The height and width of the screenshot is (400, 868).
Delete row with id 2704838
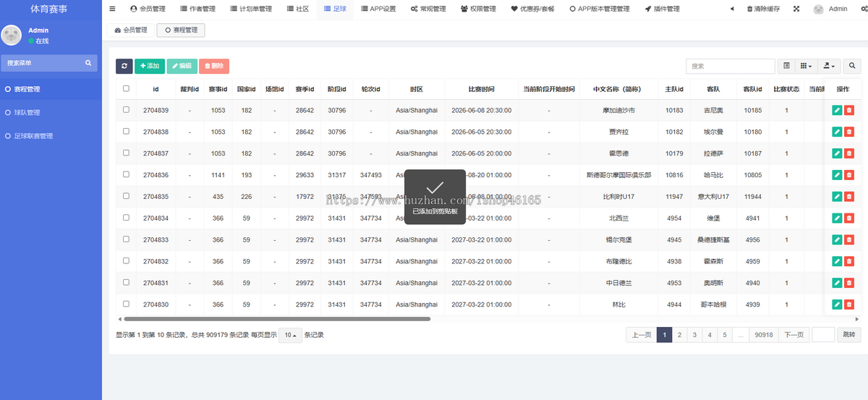pyautogui.click(x=849, y=132)
